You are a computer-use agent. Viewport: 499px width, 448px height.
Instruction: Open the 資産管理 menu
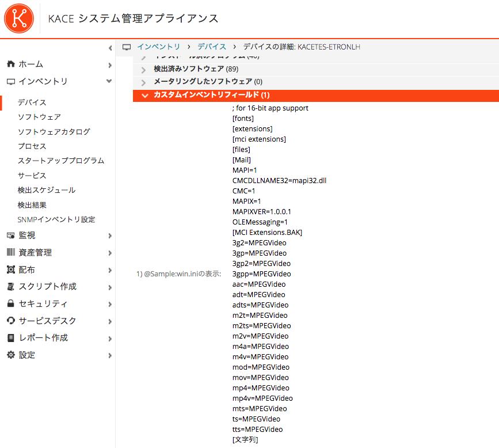click(35, 252)
